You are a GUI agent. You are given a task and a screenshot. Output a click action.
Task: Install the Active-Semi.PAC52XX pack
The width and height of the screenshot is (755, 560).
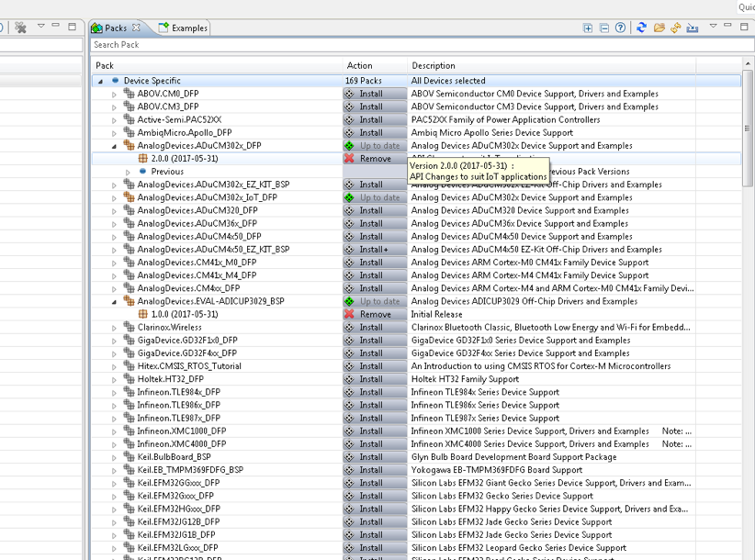coord(375,119)
